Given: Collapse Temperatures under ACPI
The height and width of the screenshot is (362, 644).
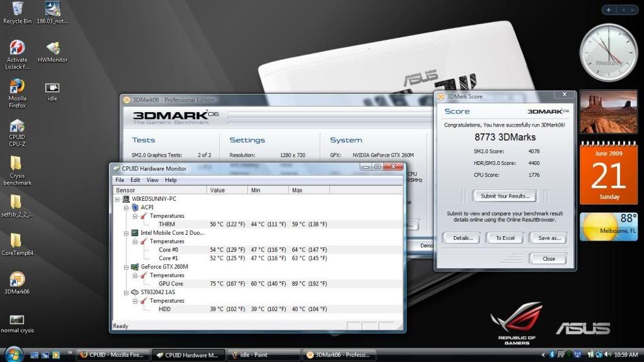Looking at the screenshot, I should (135, 216).
